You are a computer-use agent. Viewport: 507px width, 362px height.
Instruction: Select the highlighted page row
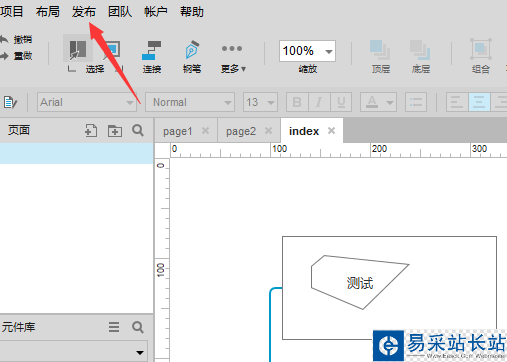[x=76, y=153]
